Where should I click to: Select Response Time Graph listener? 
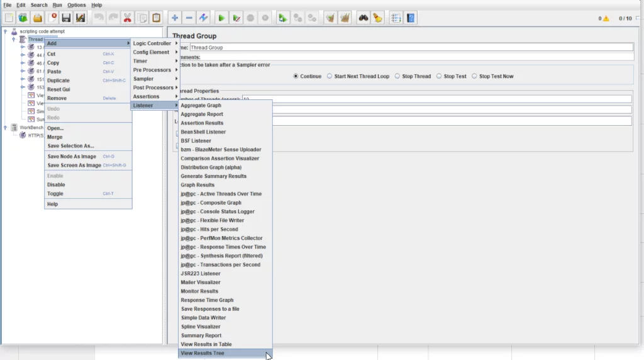225,300
